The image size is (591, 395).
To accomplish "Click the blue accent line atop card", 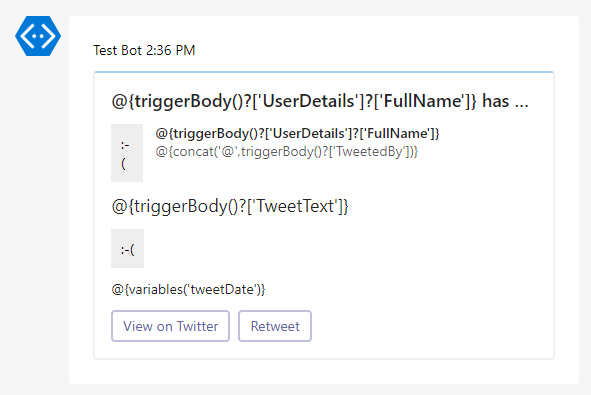I will click(x=324, y=72).
